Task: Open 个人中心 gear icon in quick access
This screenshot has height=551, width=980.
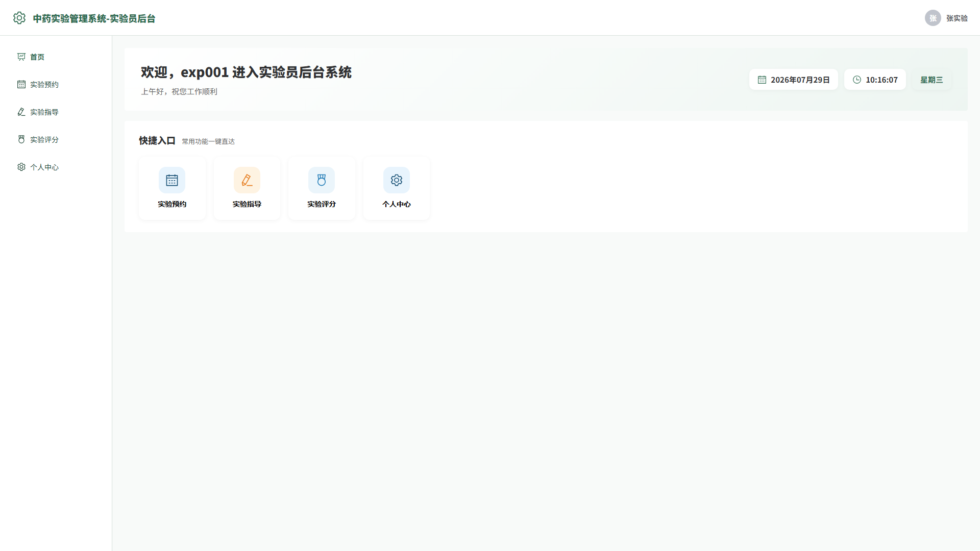Action: click(397, 180)
